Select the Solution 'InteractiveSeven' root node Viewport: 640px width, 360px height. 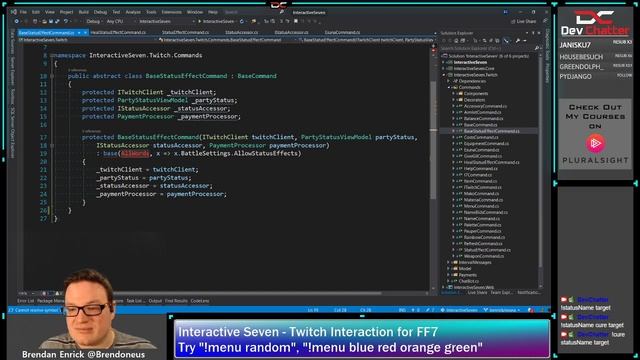486,56
